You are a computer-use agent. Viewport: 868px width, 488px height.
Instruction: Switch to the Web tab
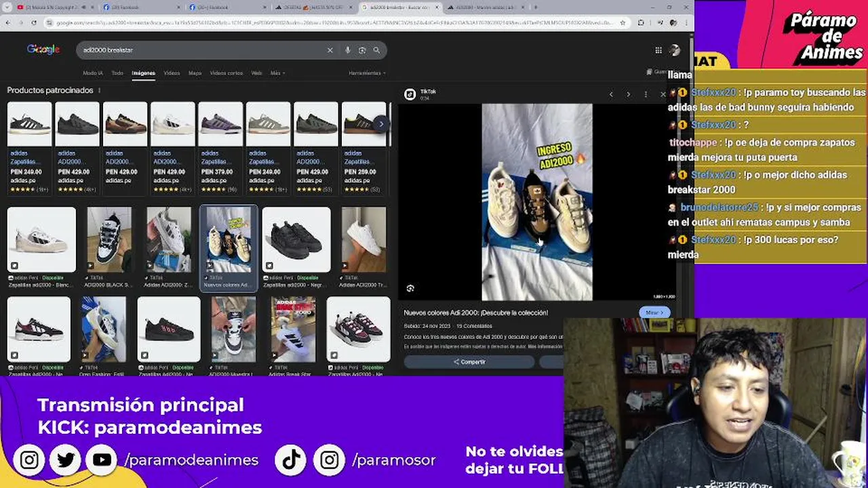(x=256, y=73)
